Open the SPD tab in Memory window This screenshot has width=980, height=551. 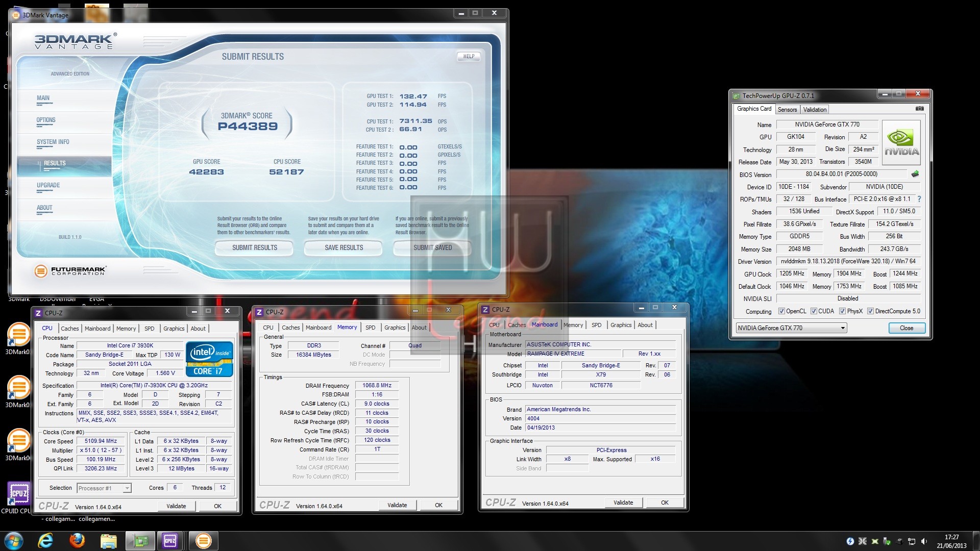point(371,328)
